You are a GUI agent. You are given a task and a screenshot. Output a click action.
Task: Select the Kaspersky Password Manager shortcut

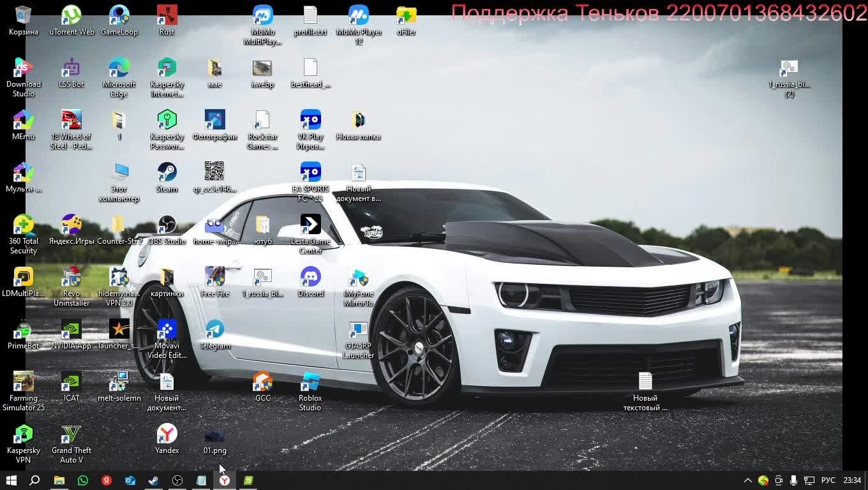tap(167, 130)
